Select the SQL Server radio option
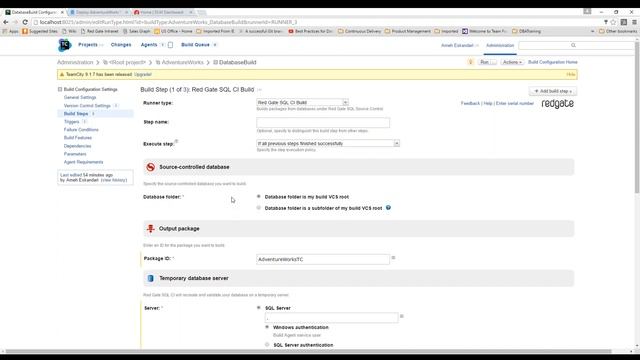The height and width of the screenshot is (360, 640). pos(258,308)
